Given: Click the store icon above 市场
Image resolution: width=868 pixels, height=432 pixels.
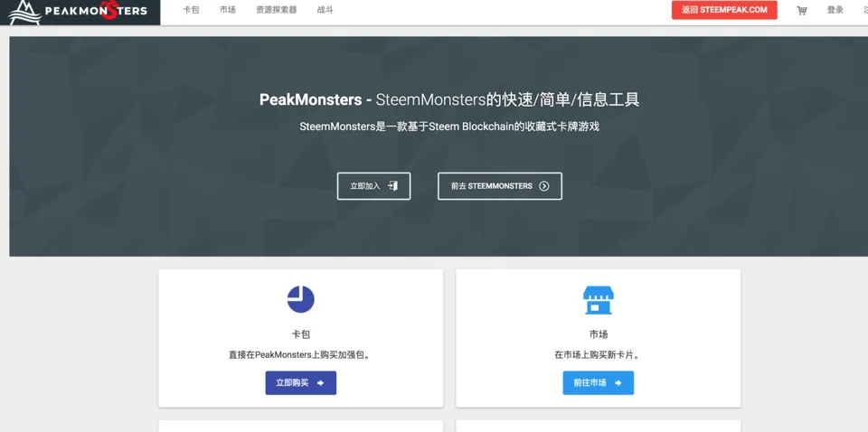Looking at the screenshot, I should (x=599, y=300).
